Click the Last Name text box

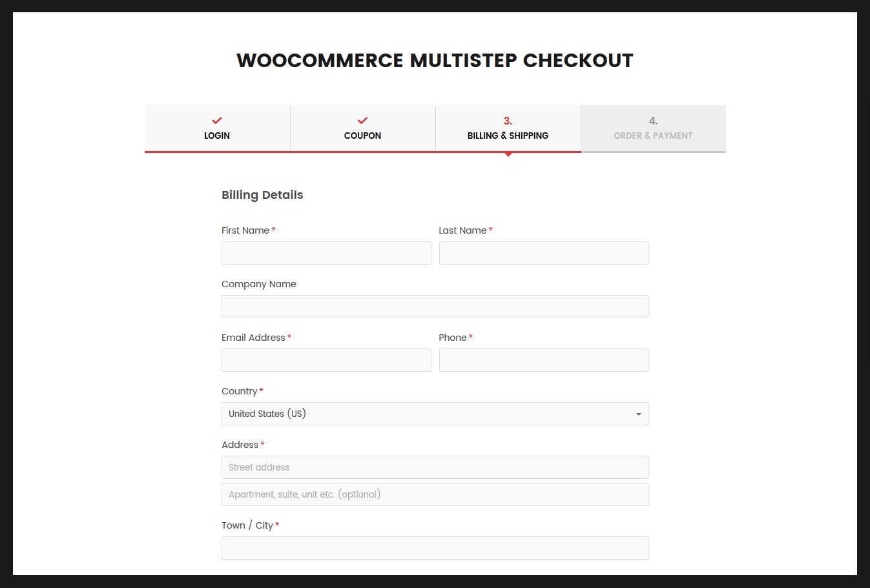[543, 252]
